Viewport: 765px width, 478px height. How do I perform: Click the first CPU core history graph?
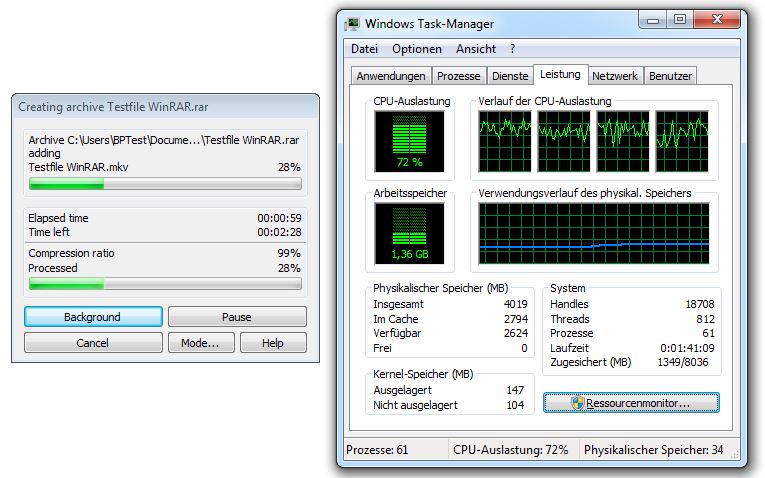505,141
